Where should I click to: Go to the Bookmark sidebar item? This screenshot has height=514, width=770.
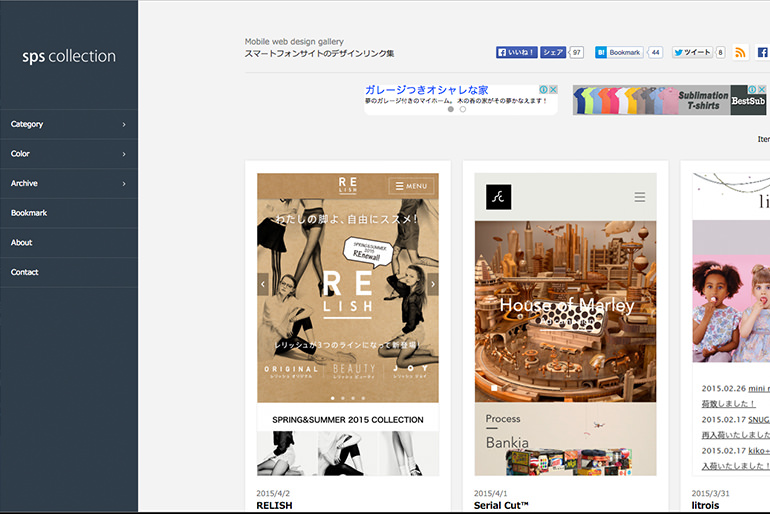[x=69, y=213]
